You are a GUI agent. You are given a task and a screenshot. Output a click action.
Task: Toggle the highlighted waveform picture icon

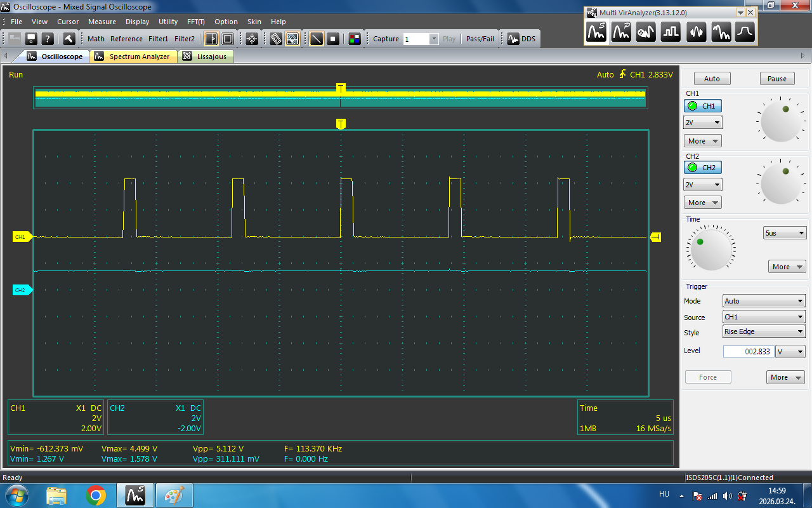click(x=292, y=39)
